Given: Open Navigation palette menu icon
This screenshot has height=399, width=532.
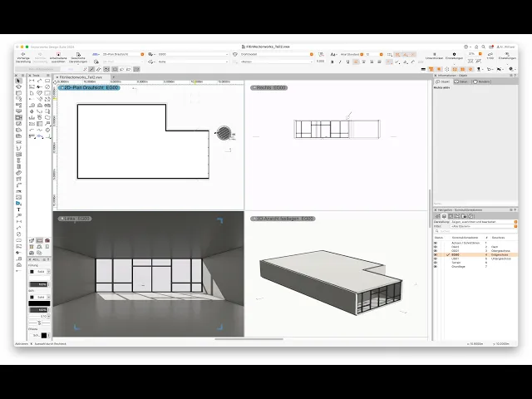Looking at the screenshot, I should click(511, 210).
